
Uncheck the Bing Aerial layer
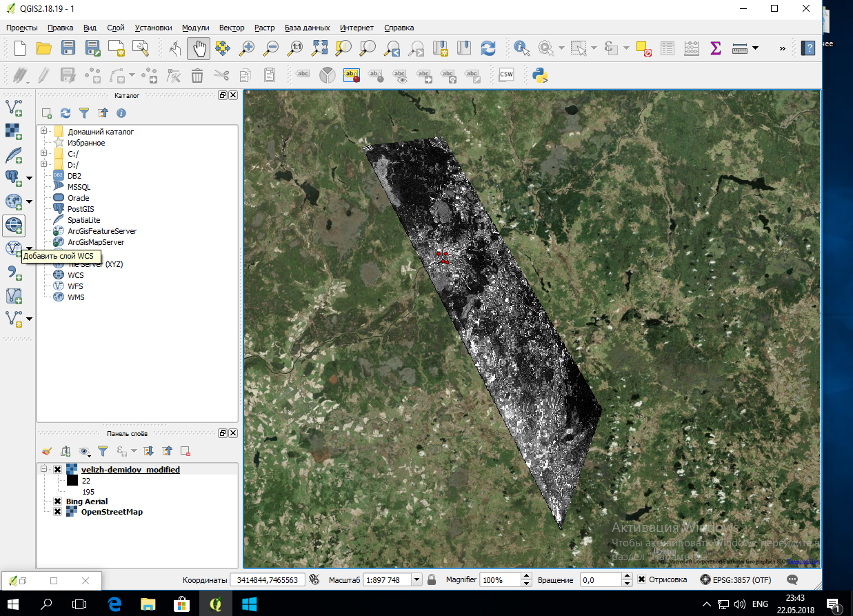(58, 501)
